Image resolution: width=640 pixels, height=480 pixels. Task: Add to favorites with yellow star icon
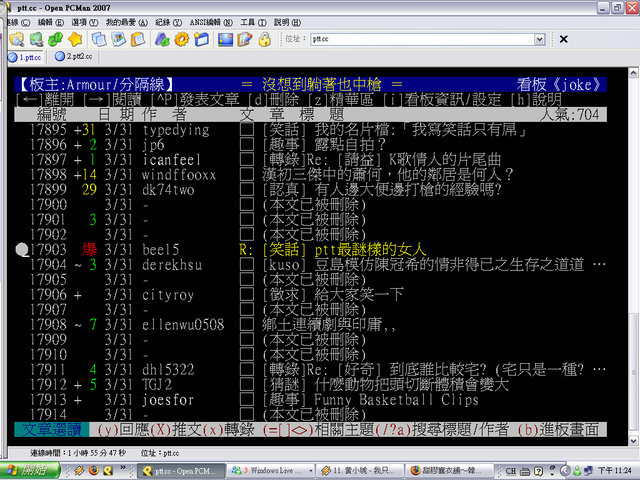(x=75, y=39)
